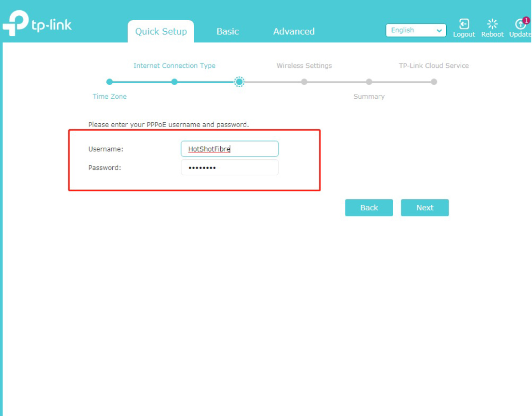Switch to the Quick Setup tab
Viewport: 532px width, 416px height.
161,31
